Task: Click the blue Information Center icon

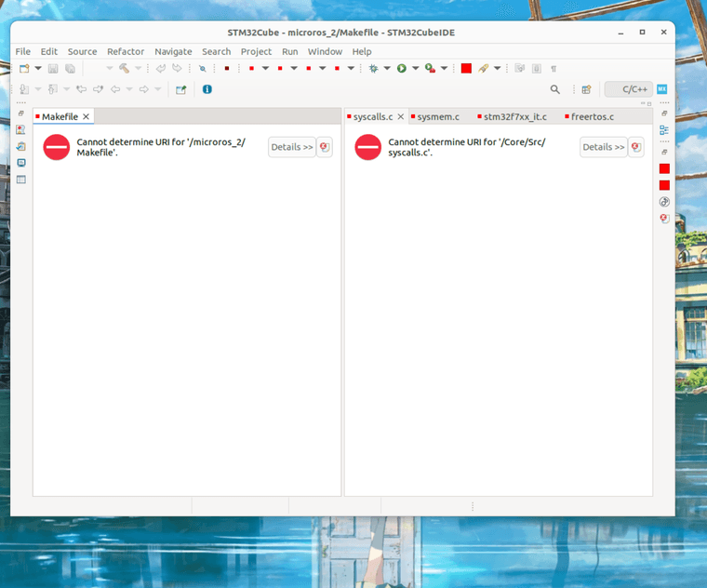Action: [x=207, y=89]
